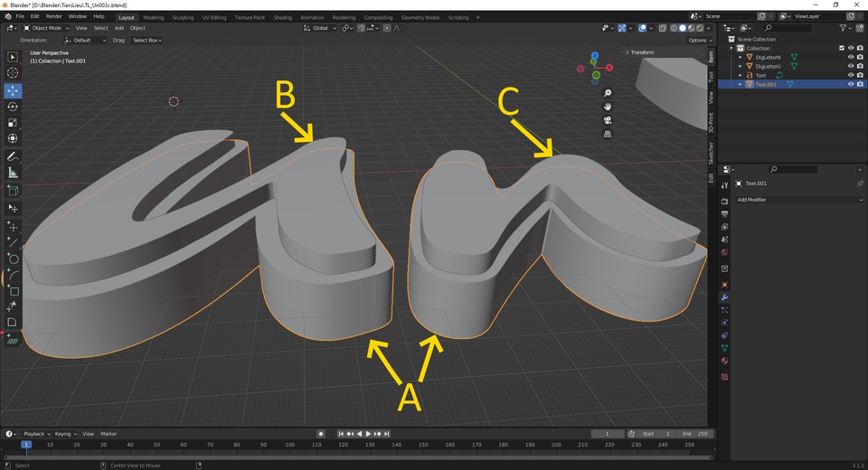This screenshot has height=470, width=868.
Task: Open the outliner filter dropdown
Action: [x=845, y=28]
